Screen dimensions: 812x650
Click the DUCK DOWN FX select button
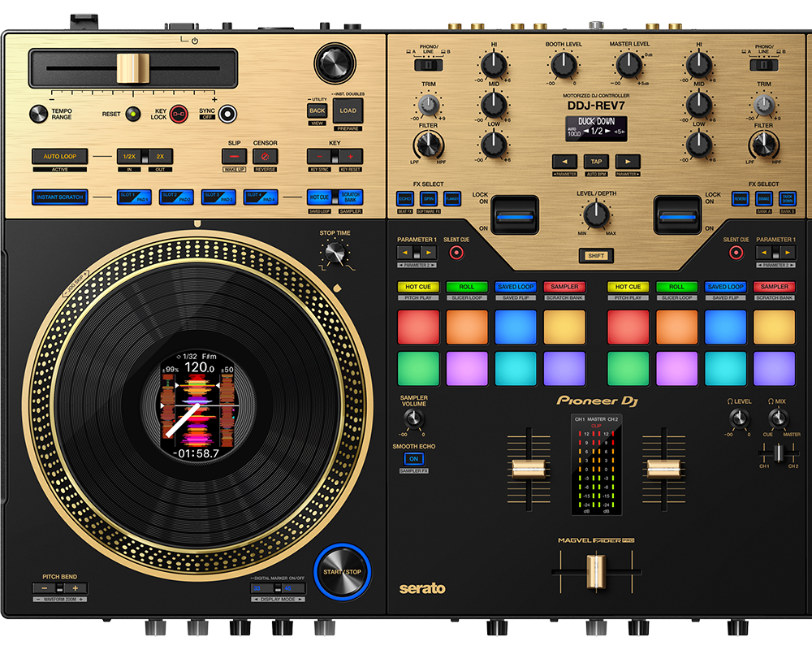(x=788, y=198)
